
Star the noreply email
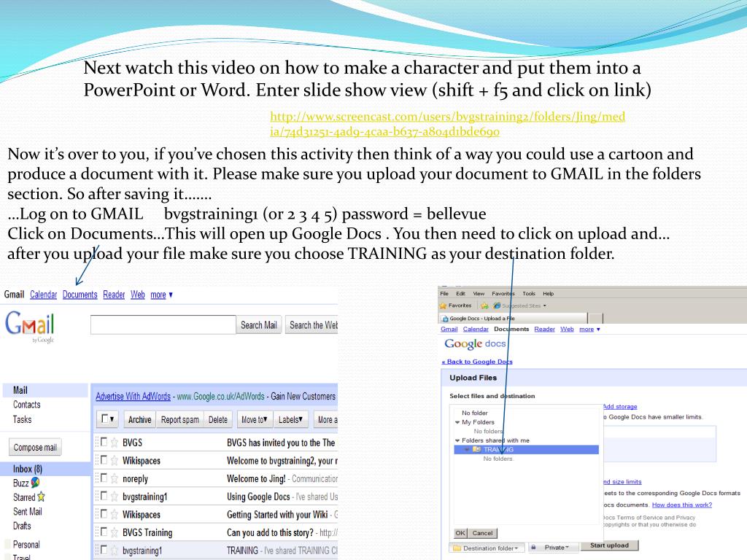[x=115, y=478]
